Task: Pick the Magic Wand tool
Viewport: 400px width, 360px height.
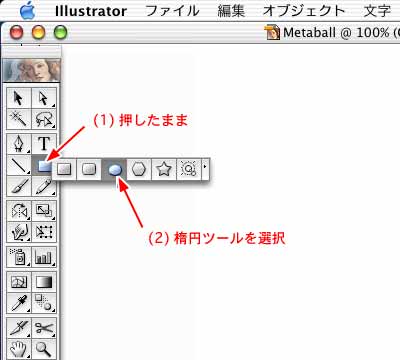Action: tap(19, 119)
